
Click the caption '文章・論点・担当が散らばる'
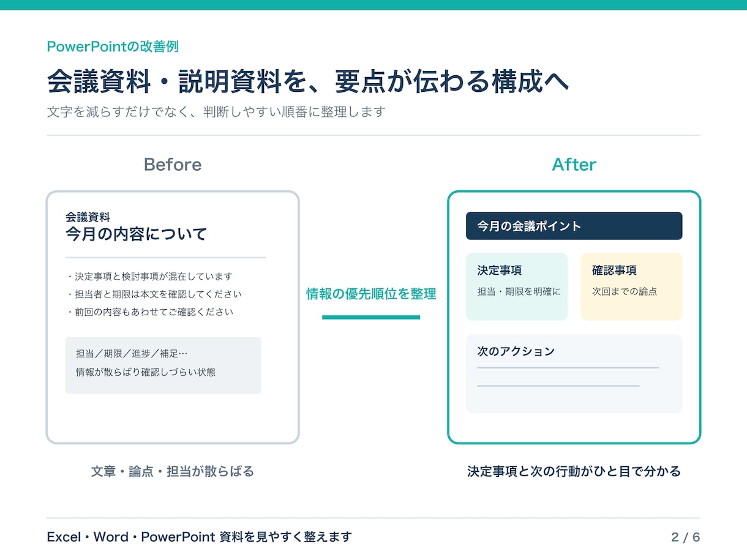click(173, 472)
